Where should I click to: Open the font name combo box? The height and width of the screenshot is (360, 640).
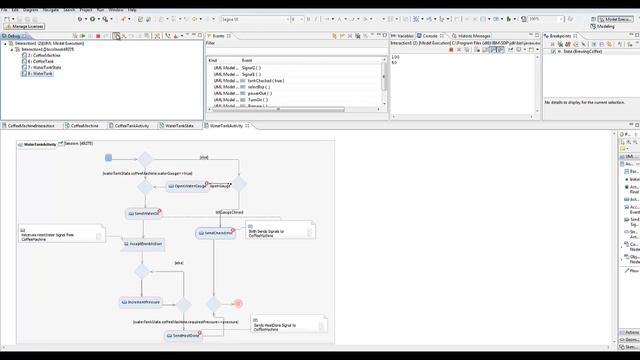point(255,19)
